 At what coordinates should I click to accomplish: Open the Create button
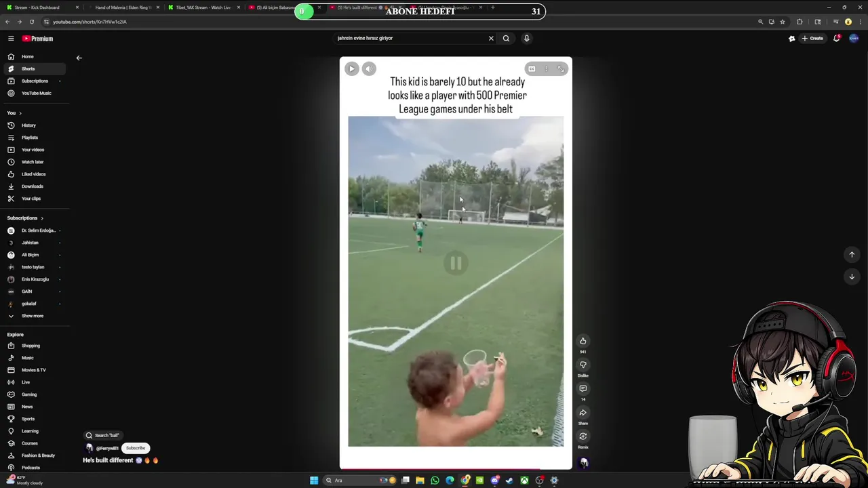(812, 39)
